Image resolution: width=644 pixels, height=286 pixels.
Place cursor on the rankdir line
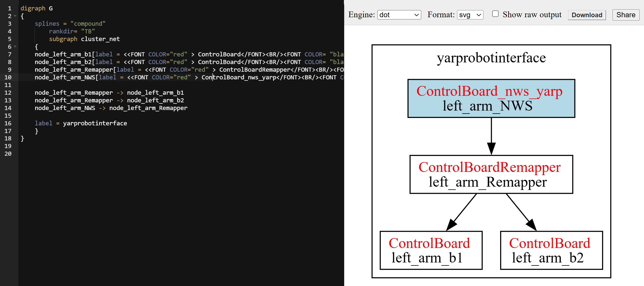pyautogui.click(x=72, y=31)
